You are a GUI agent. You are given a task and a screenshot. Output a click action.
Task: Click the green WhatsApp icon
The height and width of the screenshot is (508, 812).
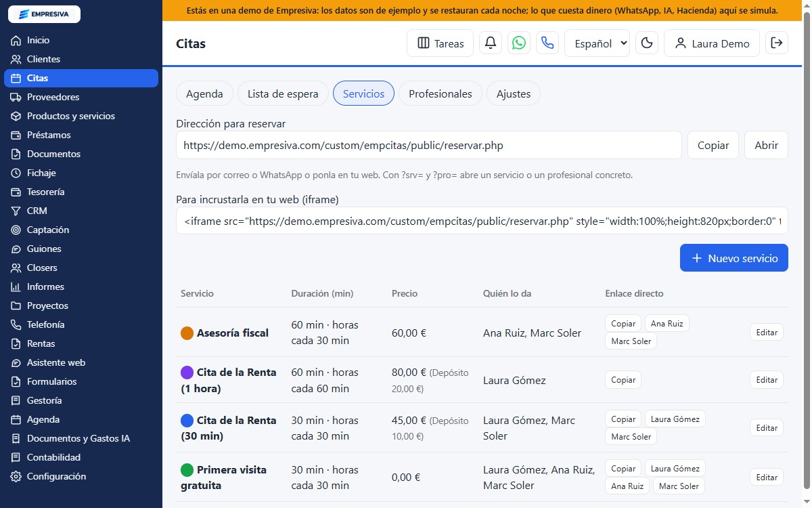tap(519, 43)
